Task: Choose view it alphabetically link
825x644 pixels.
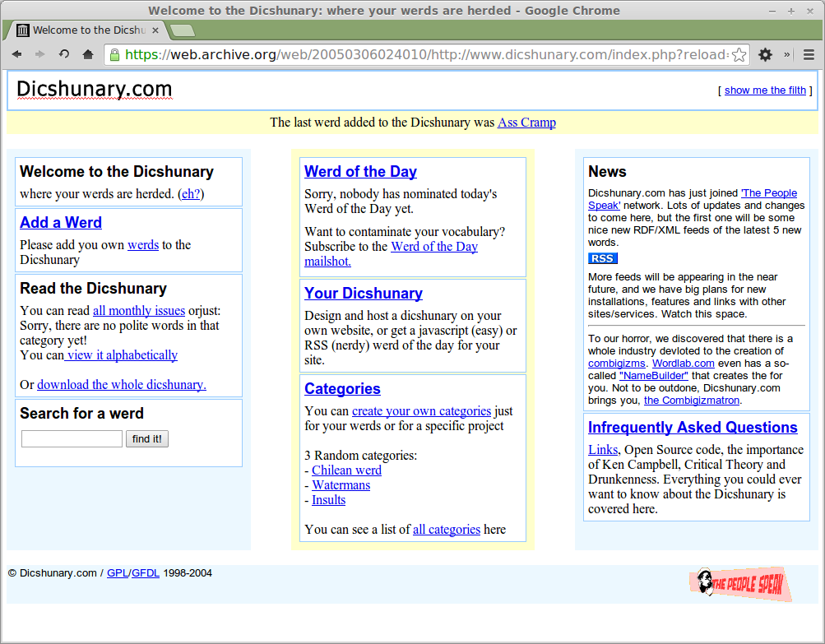Action: tap(122, 355)
